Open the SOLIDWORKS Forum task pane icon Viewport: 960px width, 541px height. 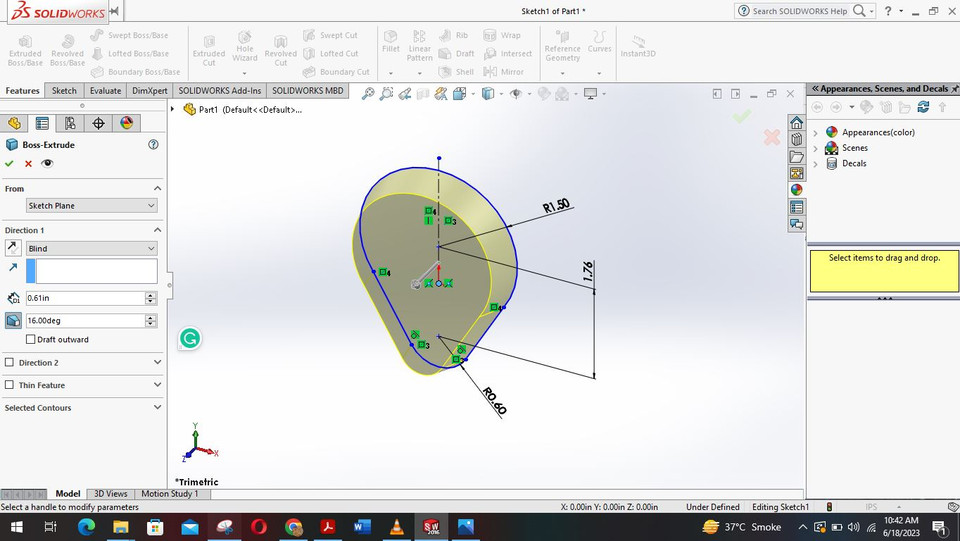(796, 224)
